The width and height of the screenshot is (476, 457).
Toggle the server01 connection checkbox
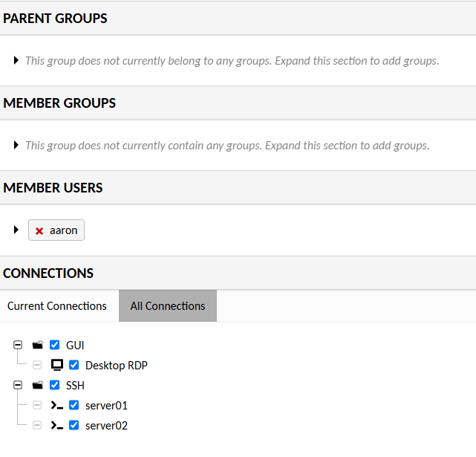(x=74, y=406)
